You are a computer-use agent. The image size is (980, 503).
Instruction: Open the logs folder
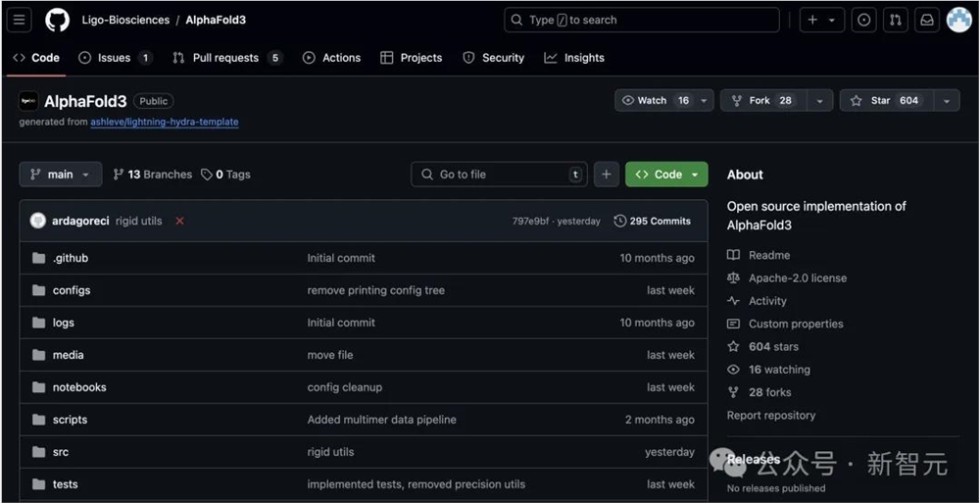(x=63, y=323)
